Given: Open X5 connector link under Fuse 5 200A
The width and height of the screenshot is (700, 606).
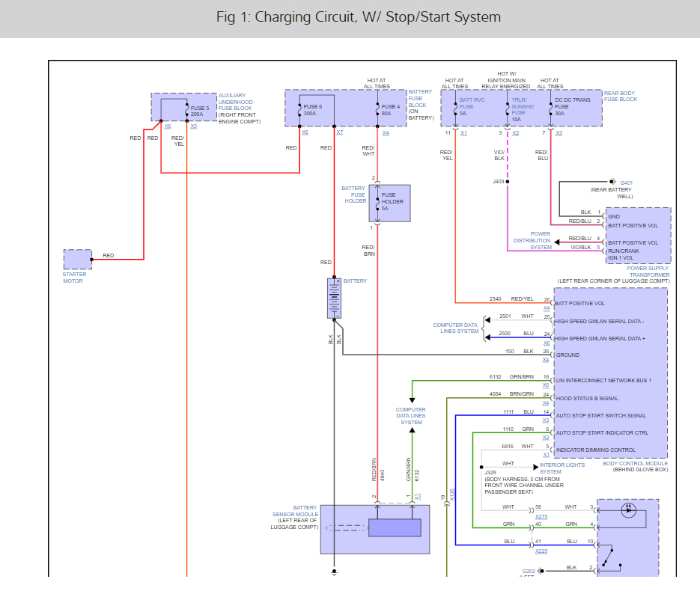Looking at the screenshot, I should pos(194,126).
